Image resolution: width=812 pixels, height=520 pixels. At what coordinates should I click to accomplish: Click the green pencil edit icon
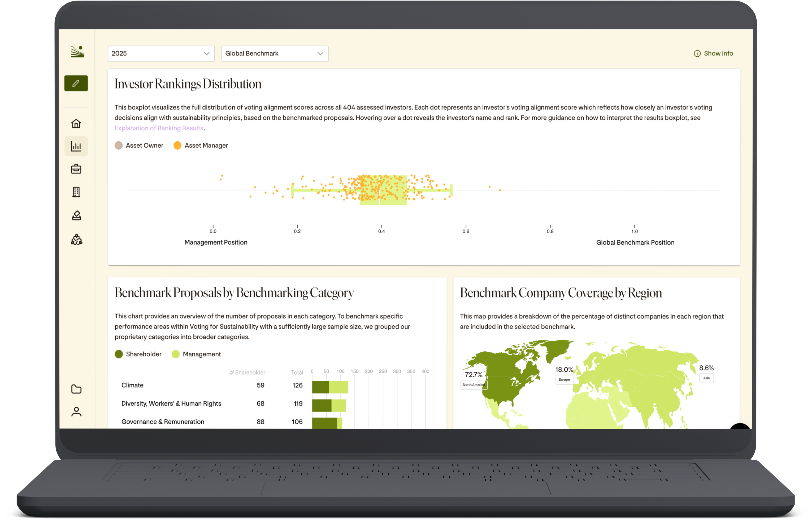[x=76, y=83]
